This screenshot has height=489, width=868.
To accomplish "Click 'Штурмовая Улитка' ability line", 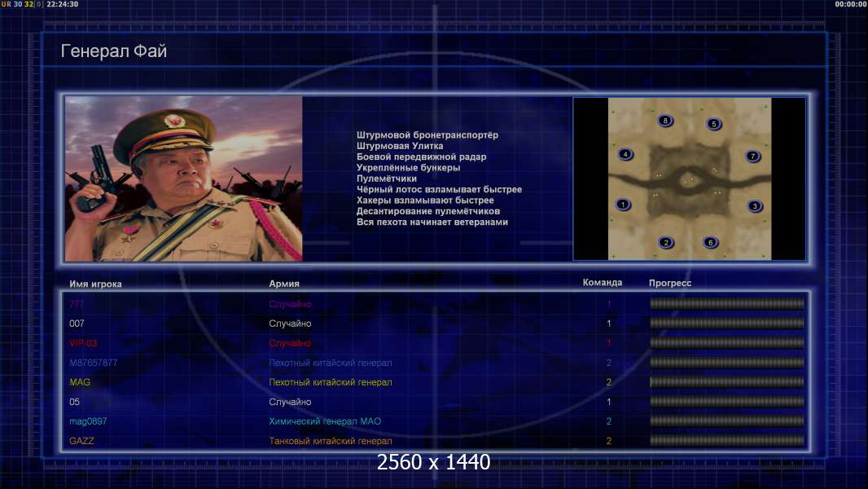I will (400, 146).
